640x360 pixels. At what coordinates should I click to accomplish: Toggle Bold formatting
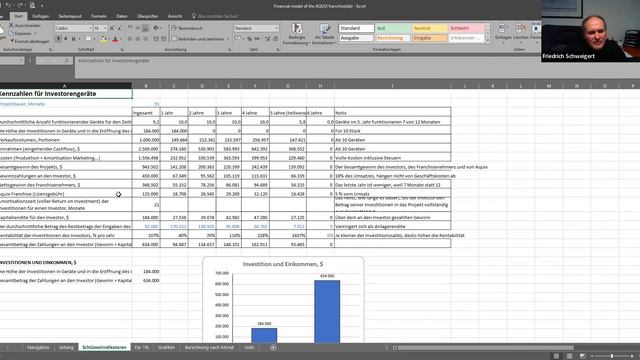point(58,39)
